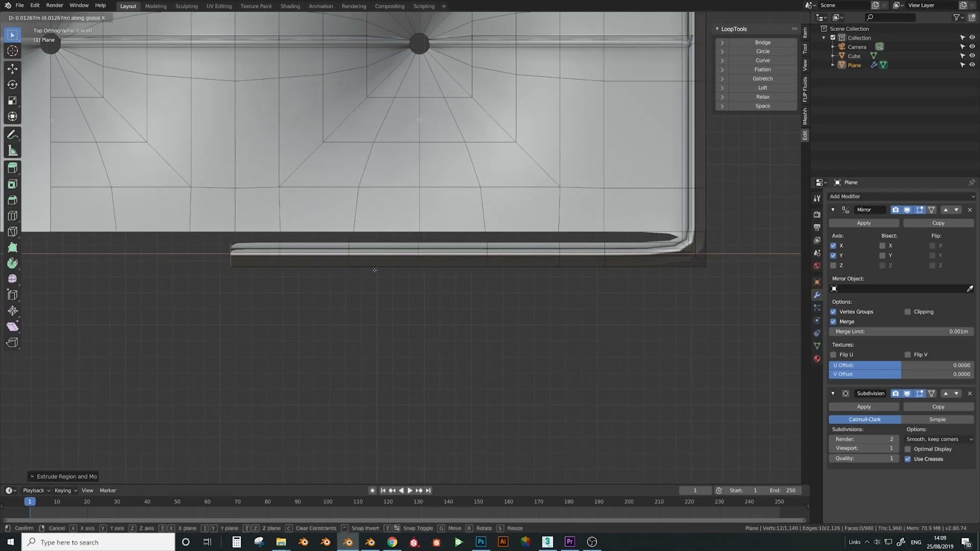980x551 pixels.
Task: Expand the Relax options in LoopTools
Action: [722, 97]
